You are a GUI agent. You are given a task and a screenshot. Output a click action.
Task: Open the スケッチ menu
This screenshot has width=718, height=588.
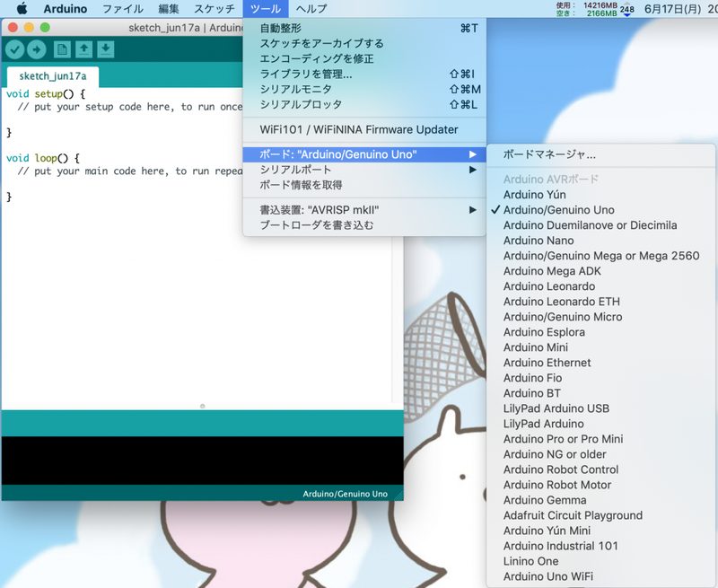[215, 9]
